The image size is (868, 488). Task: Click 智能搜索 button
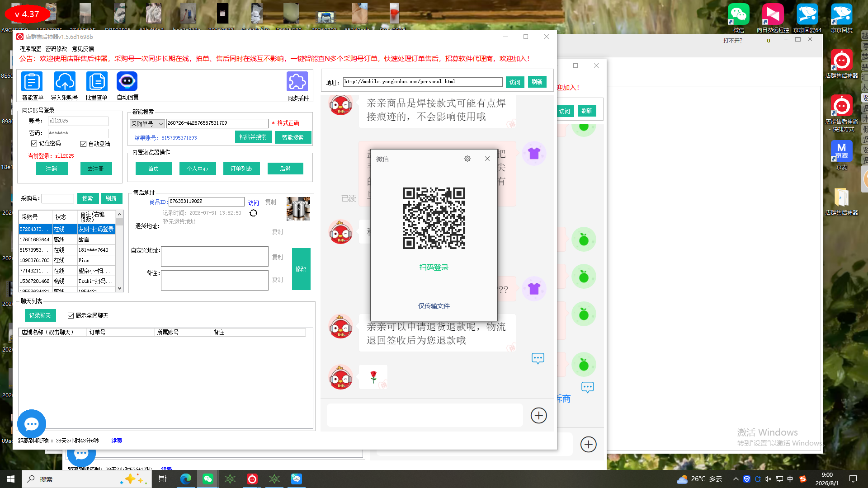pyautogui.click(x=293, y=137)
